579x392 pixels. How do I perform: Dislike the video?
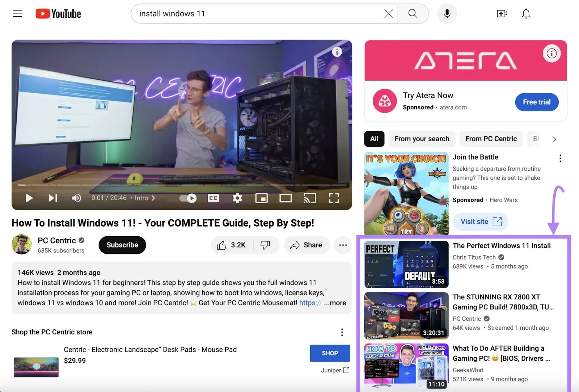pyautogui.click(x=266, y=245)
